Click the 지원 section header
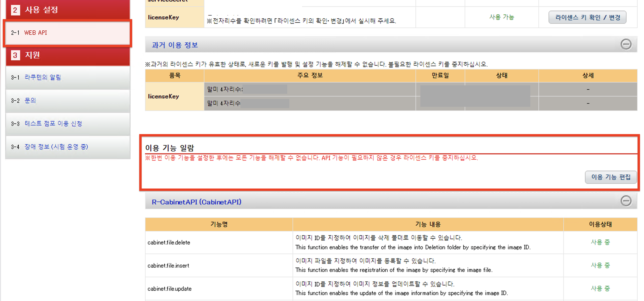 click(32, 55)
